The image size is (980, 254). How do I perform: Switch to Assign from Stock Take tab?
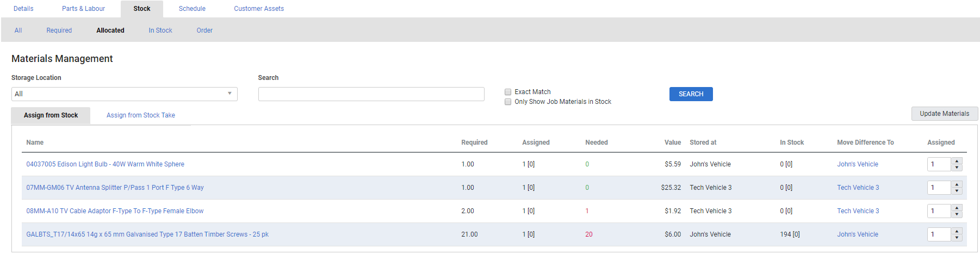pyautogui.click(x=140, y=115)
